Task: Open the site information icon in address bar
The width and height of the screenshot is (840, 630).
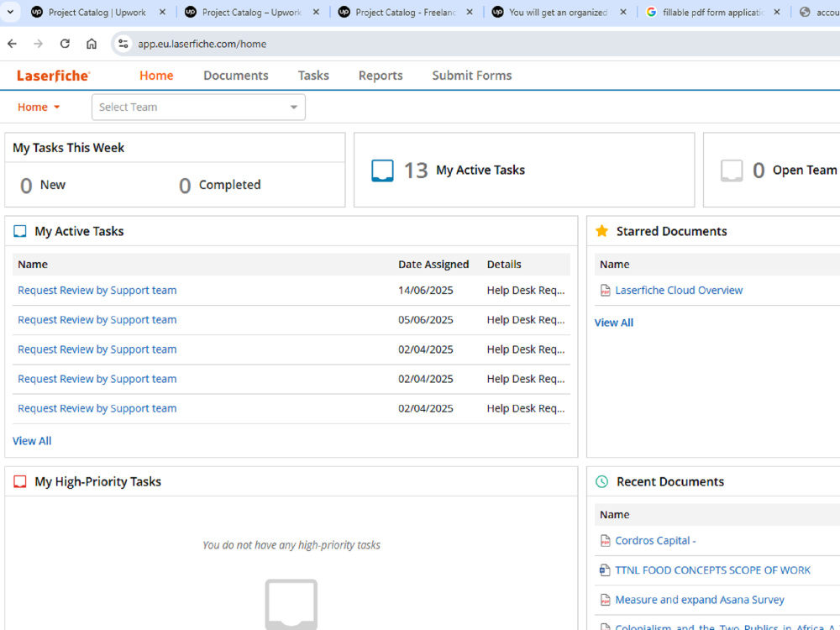Action: pos(123,44)
